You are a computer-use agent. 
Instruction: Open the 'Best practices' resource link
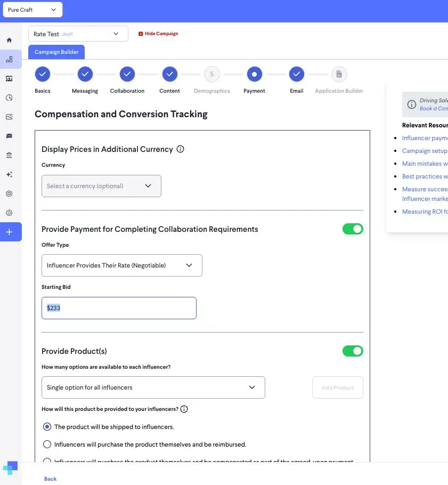(x=425, y=176)
